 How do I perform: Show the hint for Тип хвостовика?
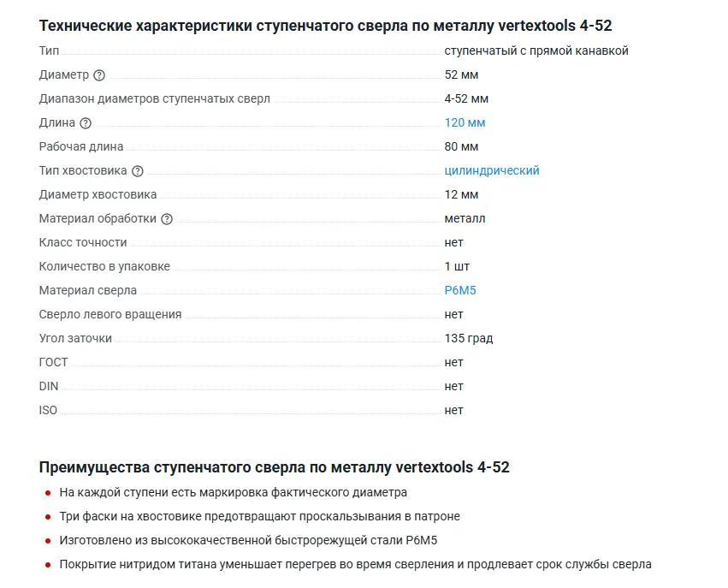138,171
